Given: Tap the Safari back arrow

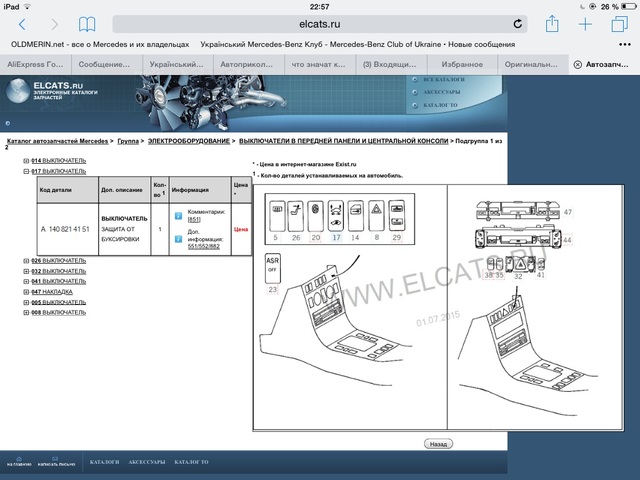Looking at the screenshot, I should pyautogui.click(x=22, y=24).
